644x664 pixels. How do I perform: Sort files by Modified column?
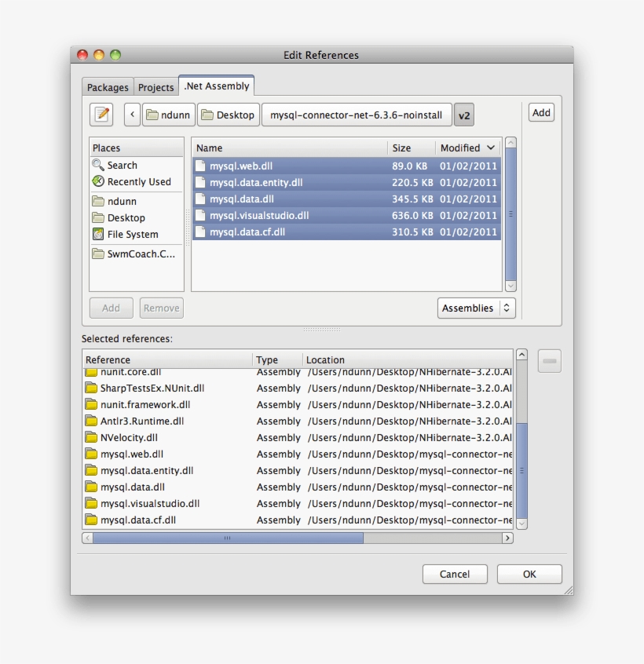[467, 148]
